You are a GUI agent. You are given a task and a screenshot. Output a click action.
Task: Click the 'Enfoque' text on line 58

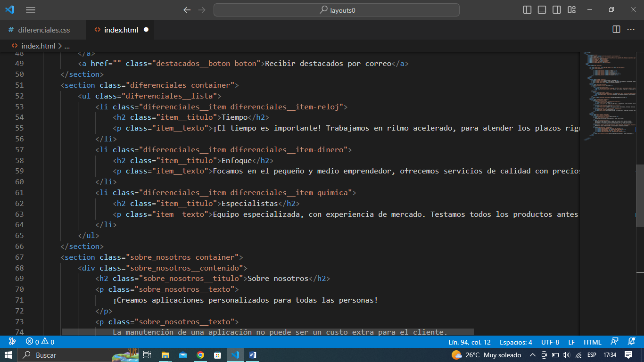[x=237, y=160]
